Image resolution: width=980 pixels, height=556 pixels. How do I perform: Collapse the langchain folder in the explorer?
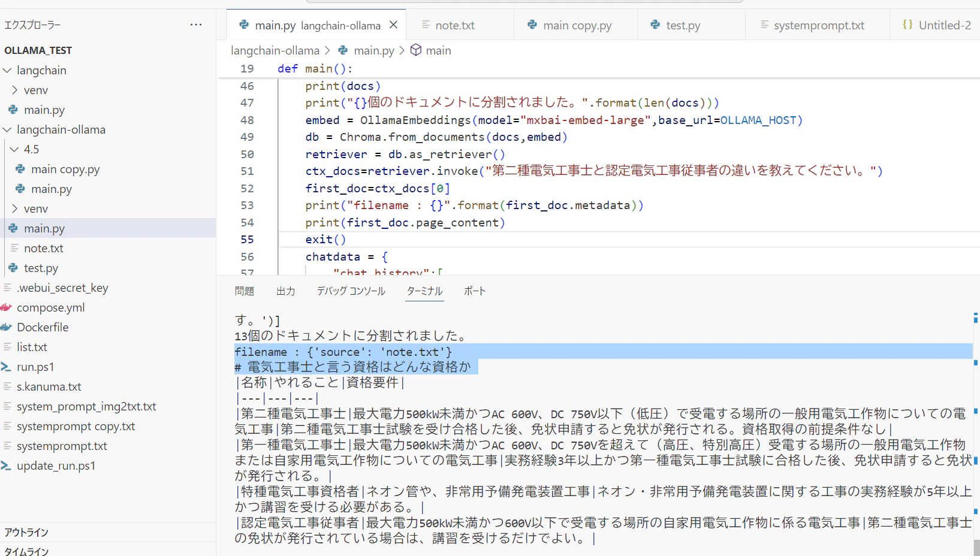point(7,70)
